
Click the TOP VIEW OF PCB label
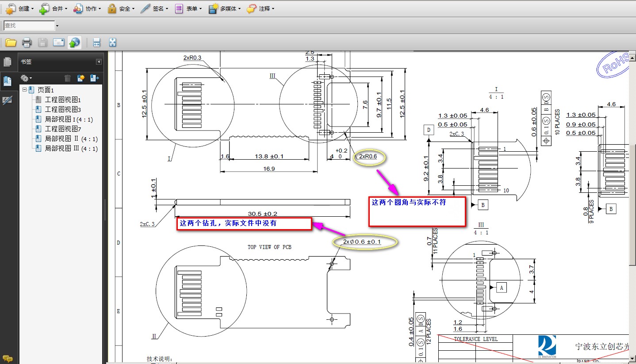[269, 247]
